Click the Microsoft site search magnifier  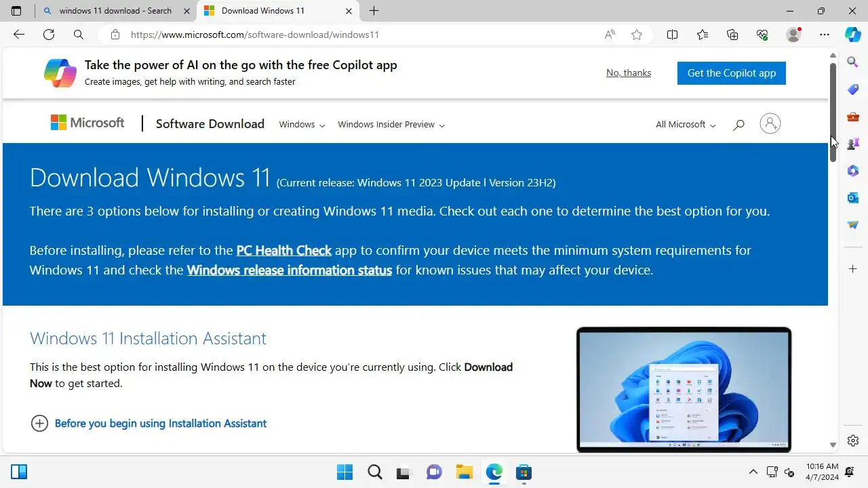coord(739,125)
